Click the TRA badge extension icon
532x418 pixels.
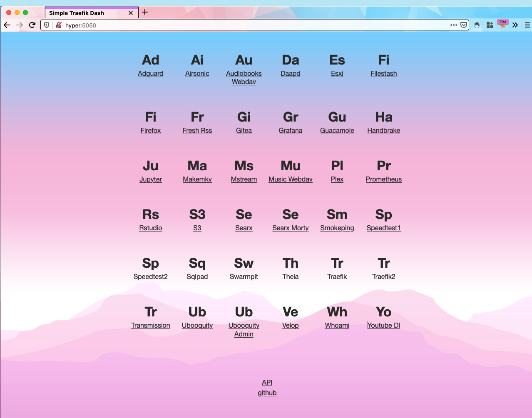click(503, 24)
